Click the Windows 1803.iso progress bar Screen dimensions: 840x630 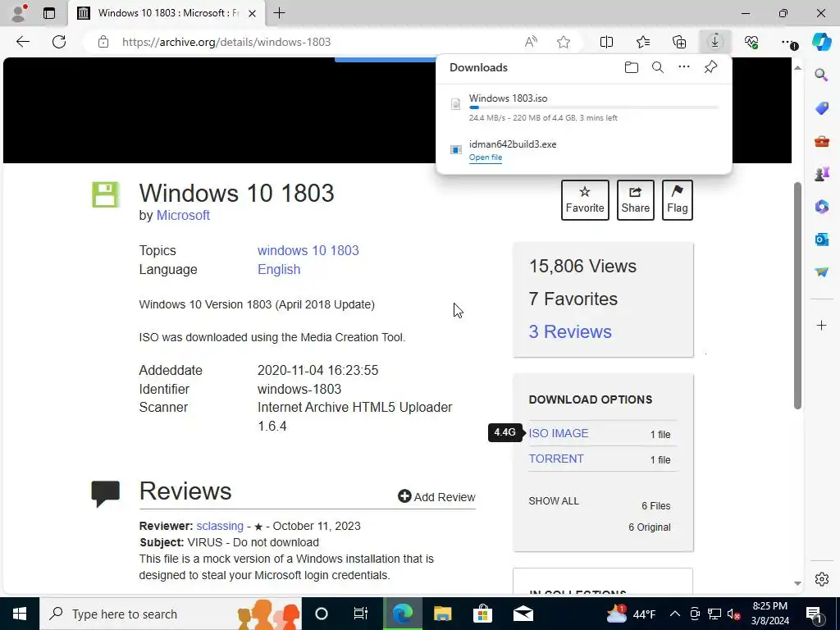point(594,107)
